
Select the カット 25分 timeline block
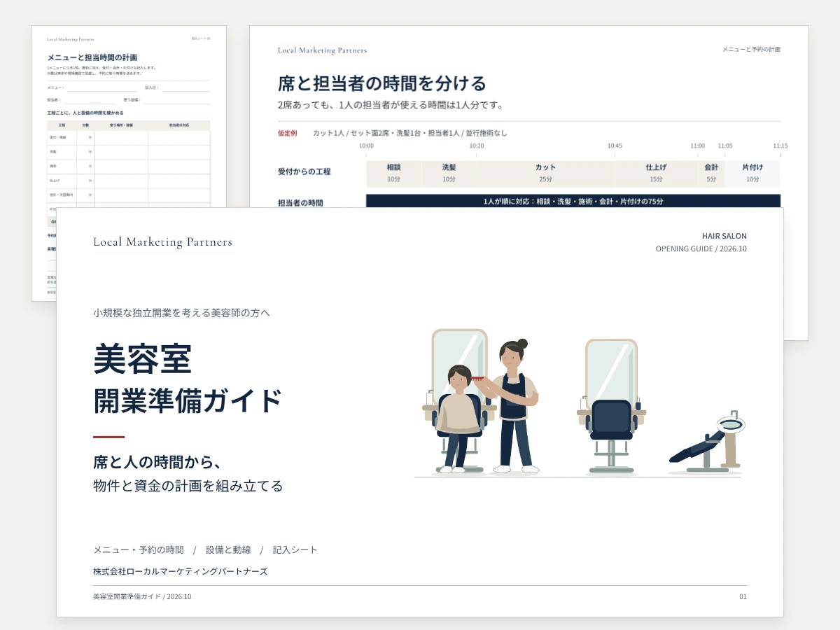pos(545,174)
